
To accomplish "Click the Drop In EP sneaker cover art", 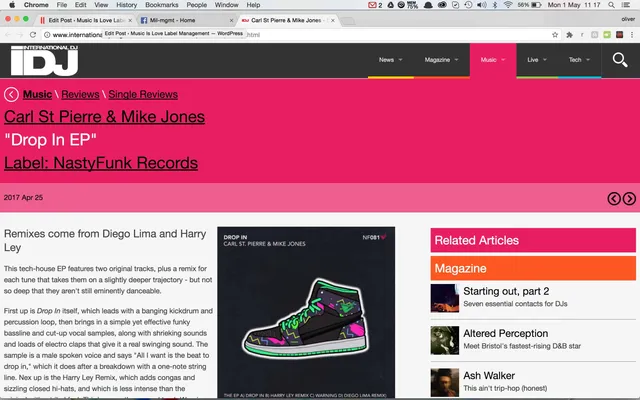I will point(306,312).
